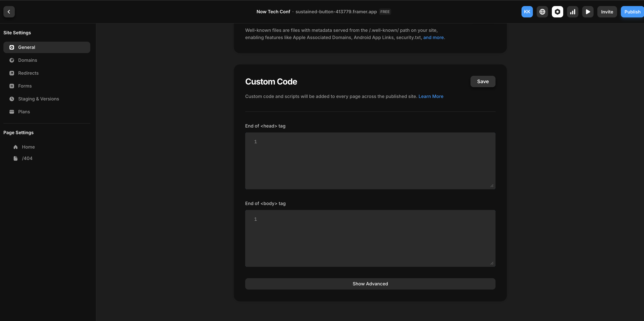Open Staging & Versions settings
The width and height of the screenshot is (644, 321).
(47, 99)
